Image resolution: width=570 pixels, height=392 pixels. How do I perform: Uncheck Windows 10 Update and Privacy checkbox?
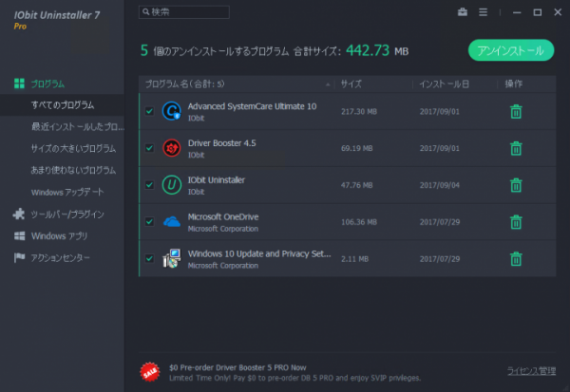[149, 258]
